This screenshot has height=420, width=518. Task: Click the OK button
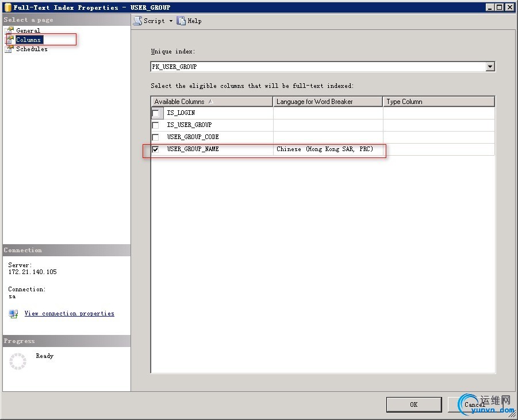point(414,404)
